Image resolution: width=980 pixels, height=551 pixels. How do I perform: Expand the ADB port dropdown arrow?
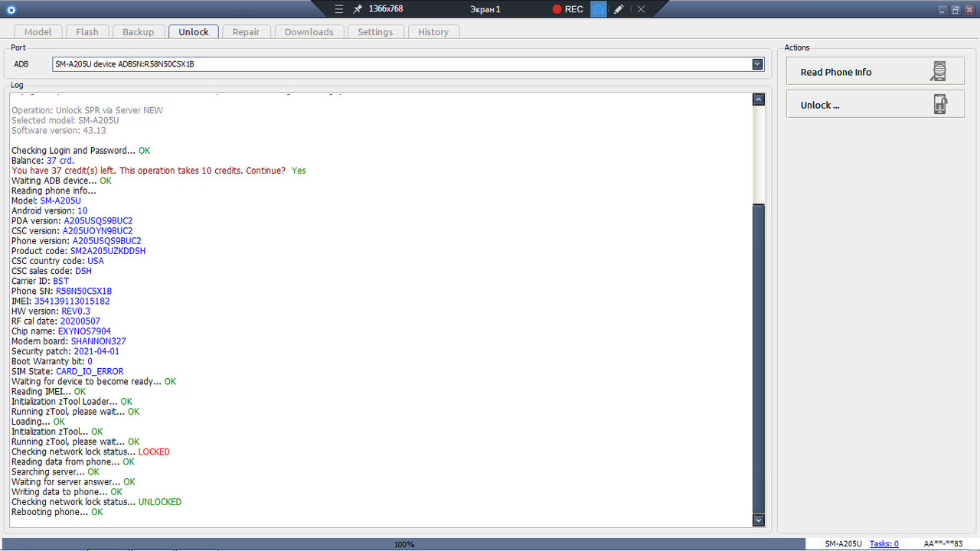[758, 64]
